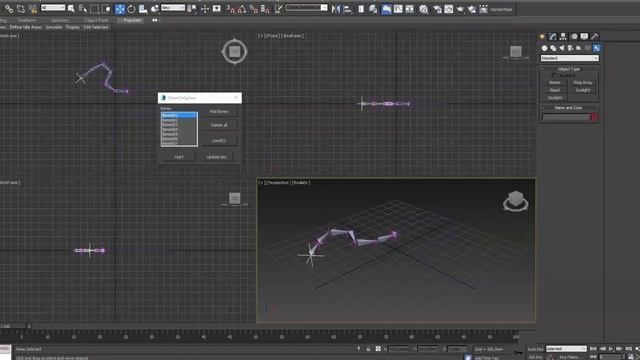Toggle Window/Crossing selection mode

(107, 9)
